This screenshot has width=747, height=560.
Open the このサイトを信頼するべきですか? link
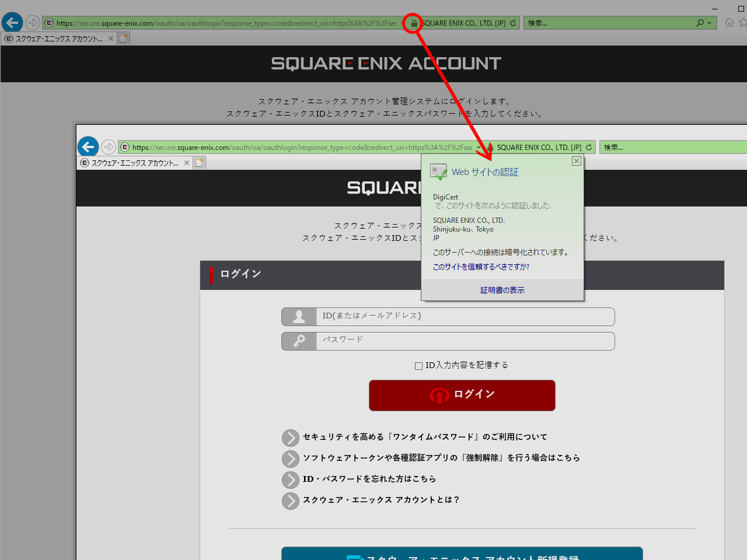tap(481, 267)
